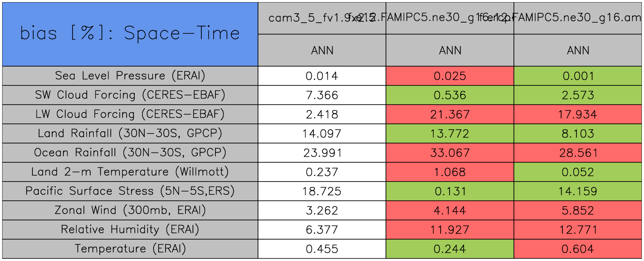Select the red cell with value 33.067
This screenshot has height=261, width=644.
(x=450, y=153)
